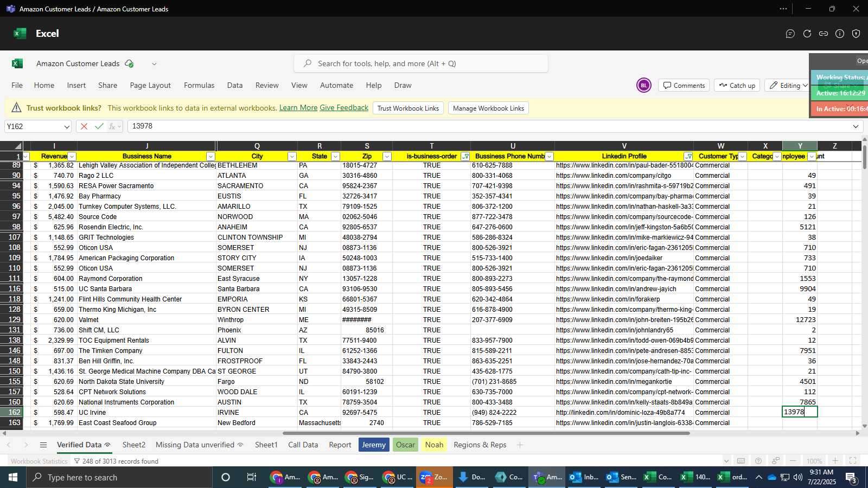Select row 129 header
Image resolution: width=868 pixels, height=488 pixels.
[x=11, y=320]
